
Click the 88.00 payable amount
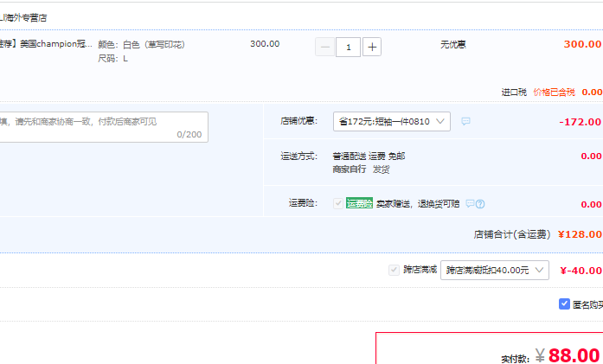pyautogui.click(x=574, y=355)
